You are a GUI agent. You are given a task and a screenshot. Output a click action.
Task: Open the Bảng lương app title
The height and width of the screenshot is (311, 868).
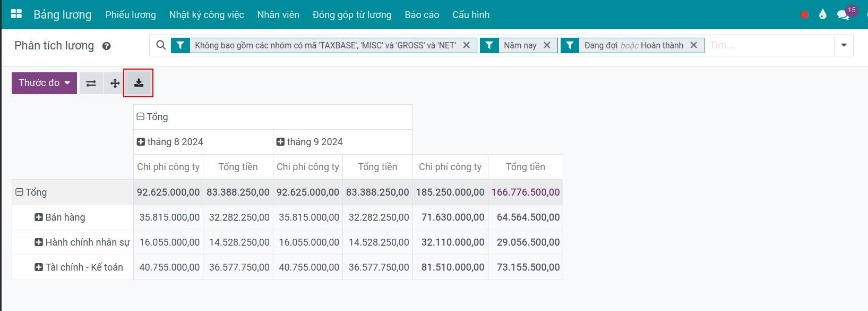[x=63, y=14]
